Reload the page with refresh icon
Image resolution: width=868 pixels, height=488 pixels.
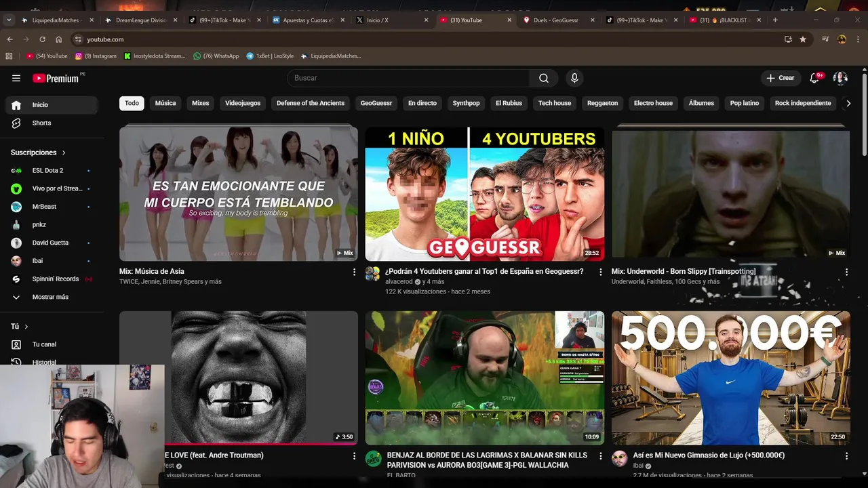click(x=42, y=39)
